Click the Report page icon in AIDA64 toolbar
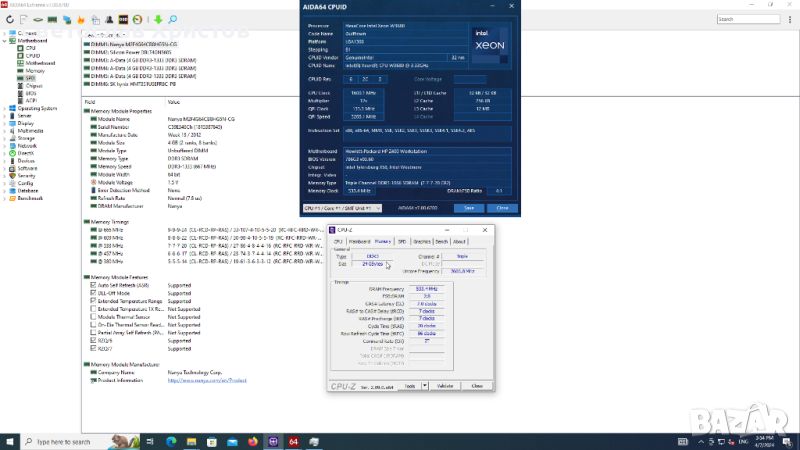 [24, 19]
